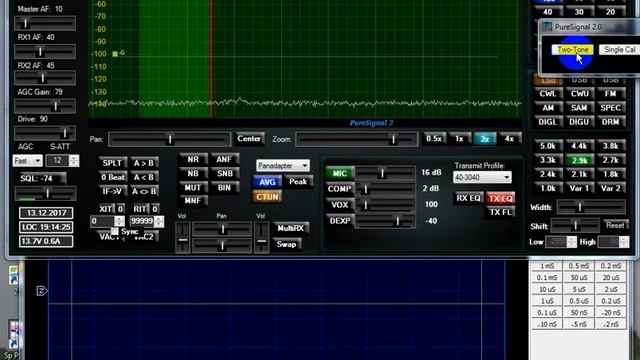640x360 pixels.
Task: Select the 40 band button
Action: click(547, 12)
